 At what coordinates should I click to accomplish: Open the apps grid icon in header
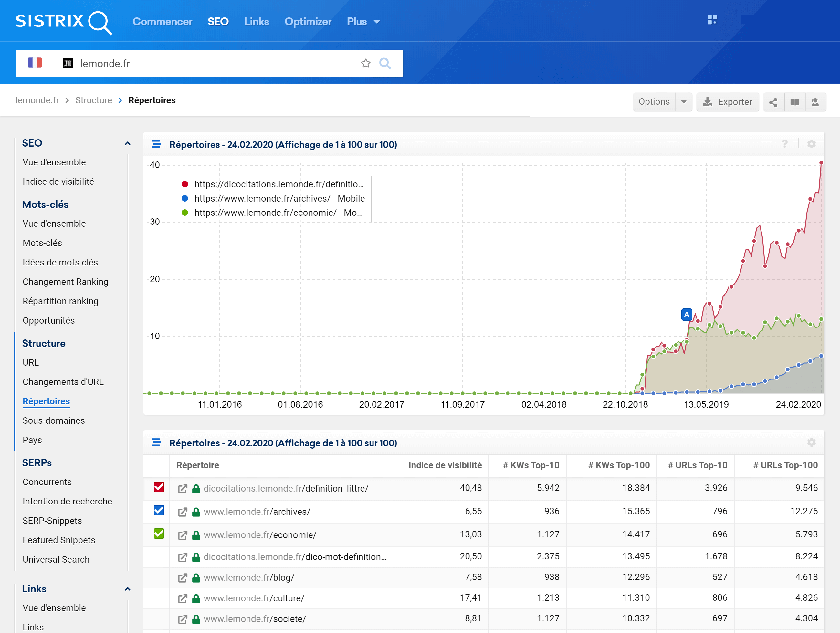click(712, 20)
